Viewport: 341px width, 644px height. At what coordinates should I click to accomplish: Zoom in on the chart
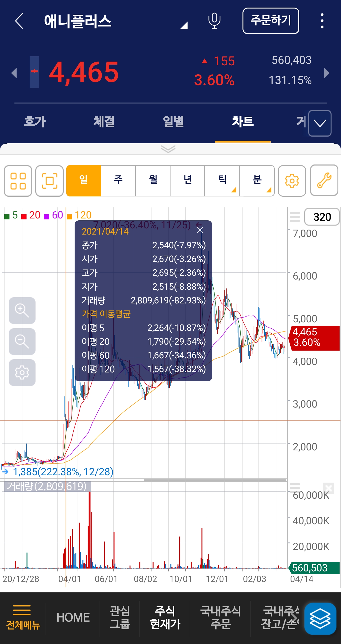(x=22, y=311)
